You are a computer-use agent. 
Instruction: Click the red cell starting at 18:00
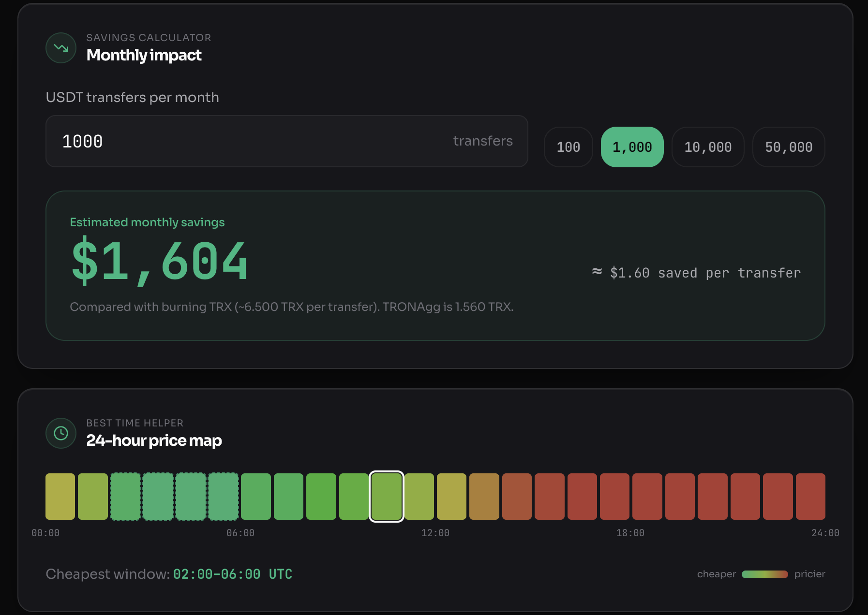coord(647,497)
